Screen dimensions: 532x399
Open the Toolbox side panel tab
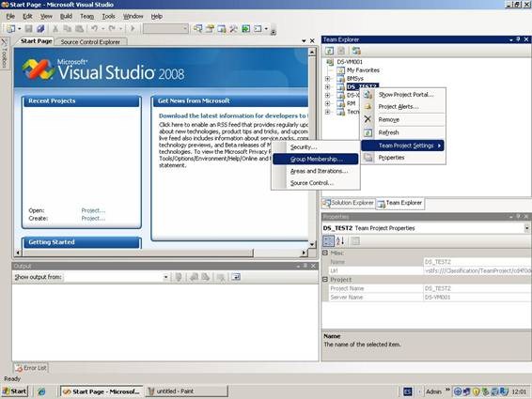click(x=4, y=53)
